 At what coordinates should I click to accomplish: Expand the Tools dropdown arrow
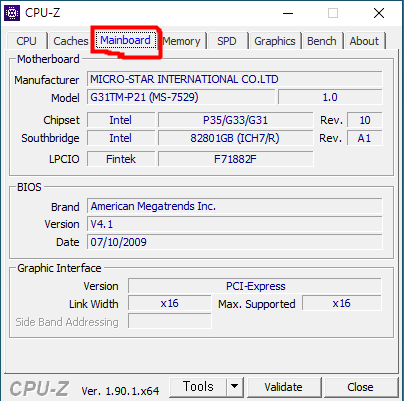point(235,387)
